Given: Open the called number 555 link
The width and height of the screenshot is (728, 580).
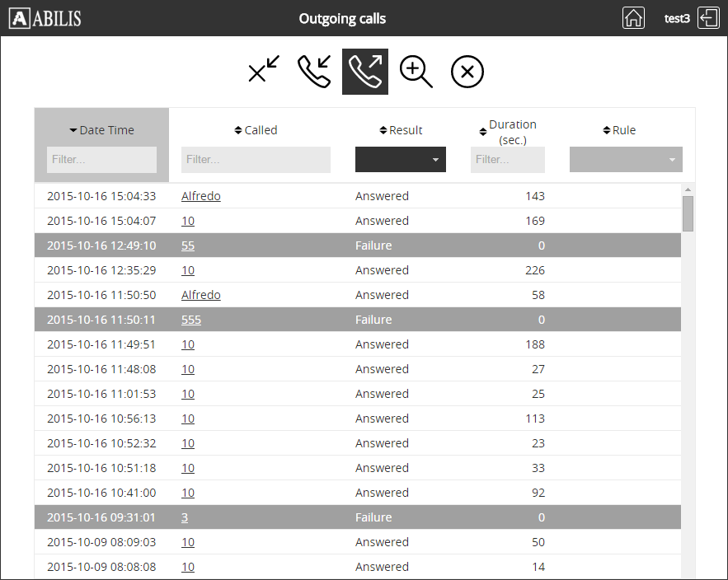Looking at the screenshot, I should point(191,320).
